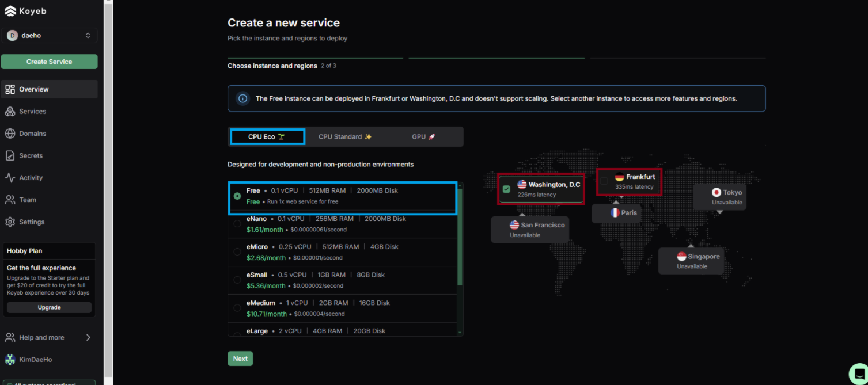868x385 pixels.
Task: Click the second progress step bar
Action: [x=496, y=58]
